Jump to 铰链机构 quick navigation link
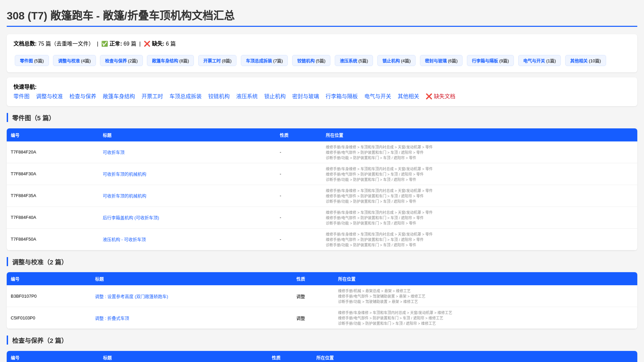The width and height of the screenshot is (644, 362). [x=219, y=97]
